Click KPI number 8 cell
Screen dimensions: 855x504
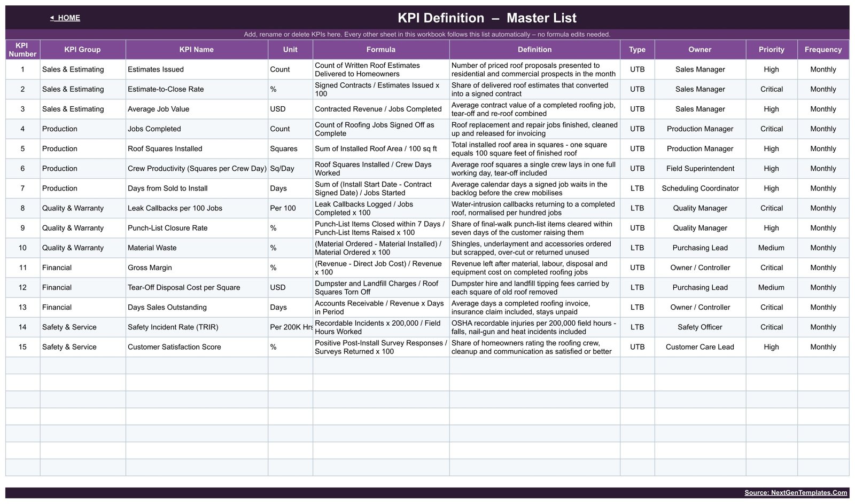22,208
